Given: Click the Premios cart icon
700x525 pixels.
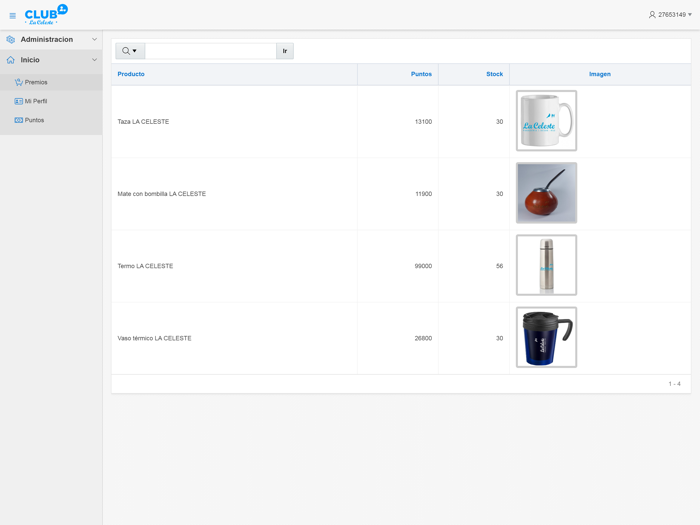Looking at the screenshot, I should pyautogui.click(x=18, y=82).
